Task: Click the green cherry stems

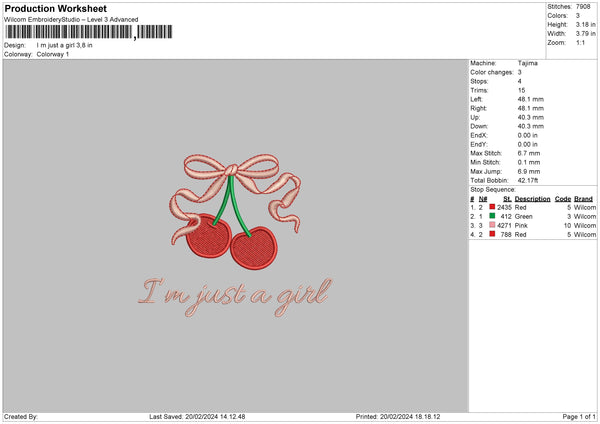Action: point(230,205)
